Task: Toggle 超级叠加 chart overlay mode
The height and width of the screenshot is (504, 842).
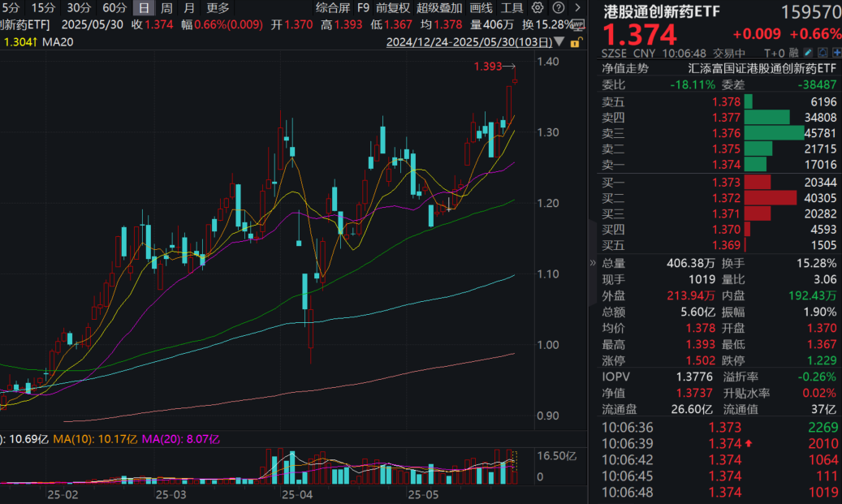Action: click(441, 7)
